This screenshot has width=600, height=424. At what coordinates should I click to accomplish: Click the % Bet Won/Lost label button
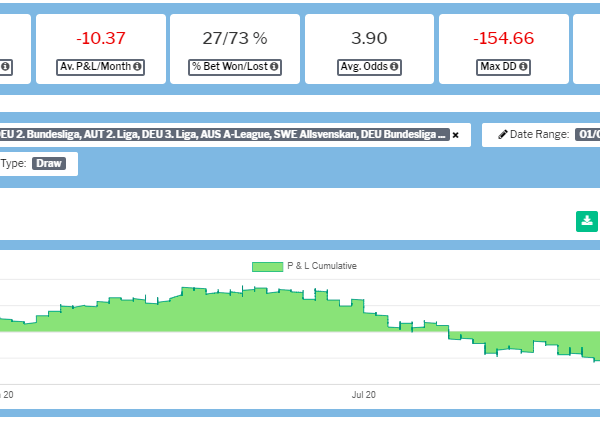tap(235, 67)
